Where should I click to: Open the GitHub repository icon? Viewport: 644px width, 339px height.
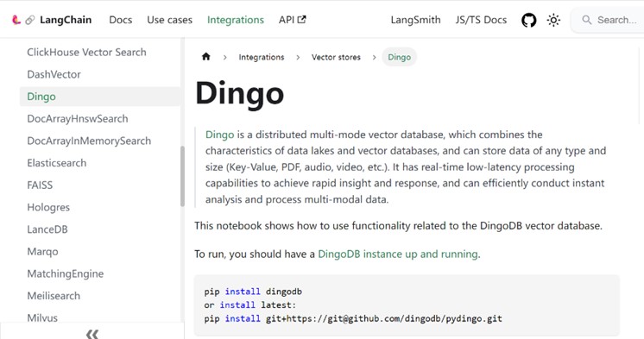pyautogui.click(x=528, y=20)
